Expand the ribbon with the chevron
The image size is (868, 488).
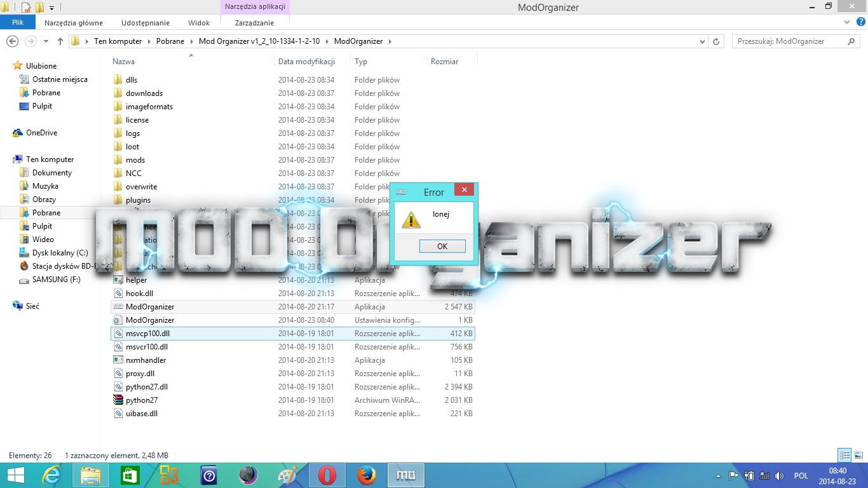pyautogui.click(x=846, y=22)
